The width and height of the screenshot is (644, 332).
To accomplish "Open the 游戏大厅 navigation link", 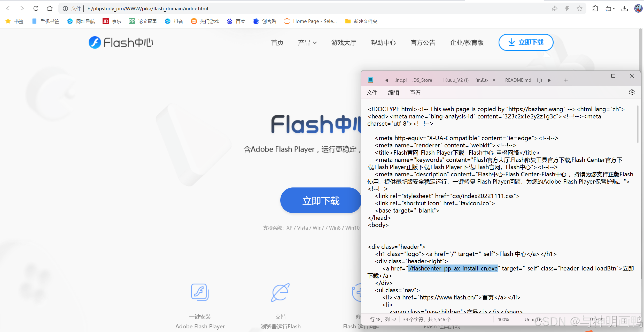I will pyautogui.click(x=344, y=43).
